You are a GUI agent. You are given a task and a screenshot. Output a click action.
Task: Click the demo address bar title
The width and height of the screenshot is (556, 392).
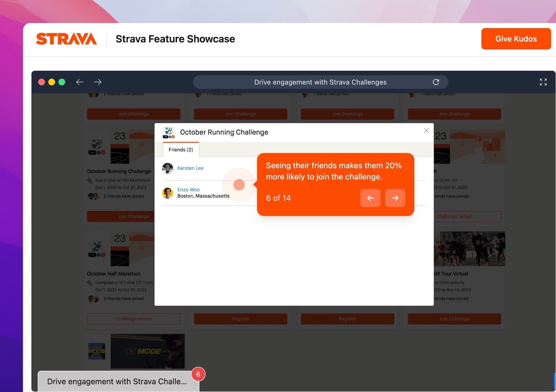[320, 82]
